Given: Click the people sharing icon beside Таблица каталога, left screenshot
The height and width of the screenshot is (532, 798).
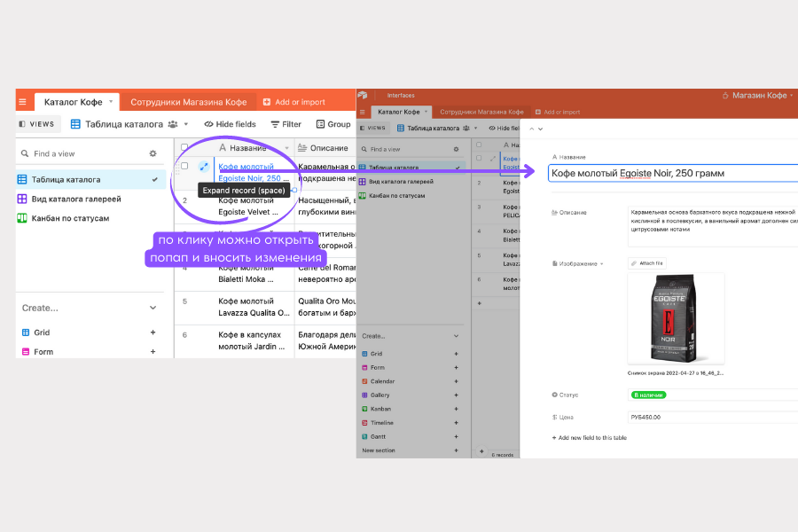Looking at the screenshot, I should point(173,124).
